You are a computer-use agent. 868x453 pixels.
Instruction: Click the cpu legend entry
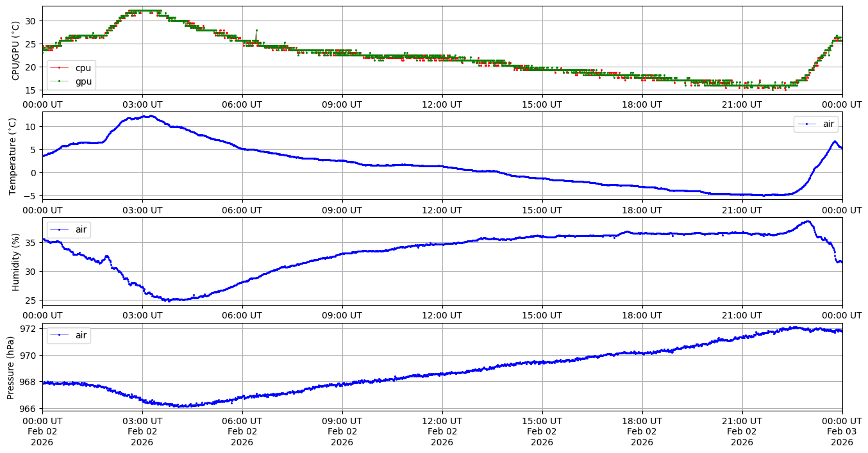[x=83, y=68]
